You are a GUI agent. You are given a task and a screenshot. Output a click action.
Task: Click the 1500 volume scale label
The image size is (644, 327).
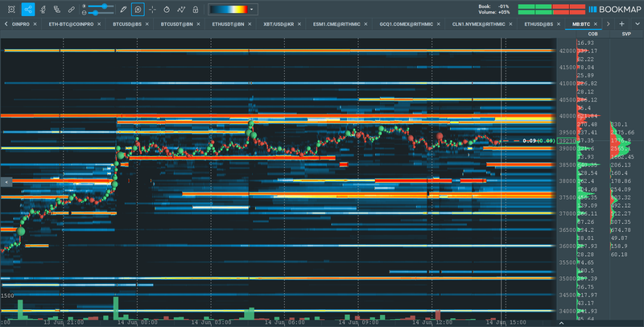tap(7, 296)
